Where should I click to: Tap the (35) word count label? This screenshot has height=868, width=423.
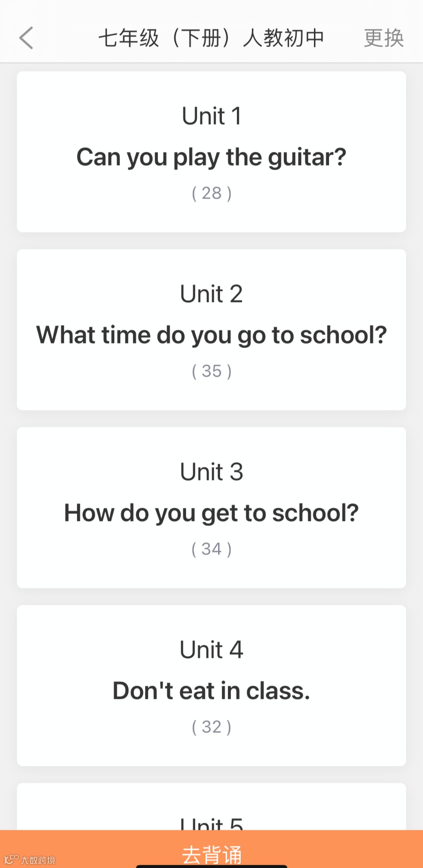[211, 371]
